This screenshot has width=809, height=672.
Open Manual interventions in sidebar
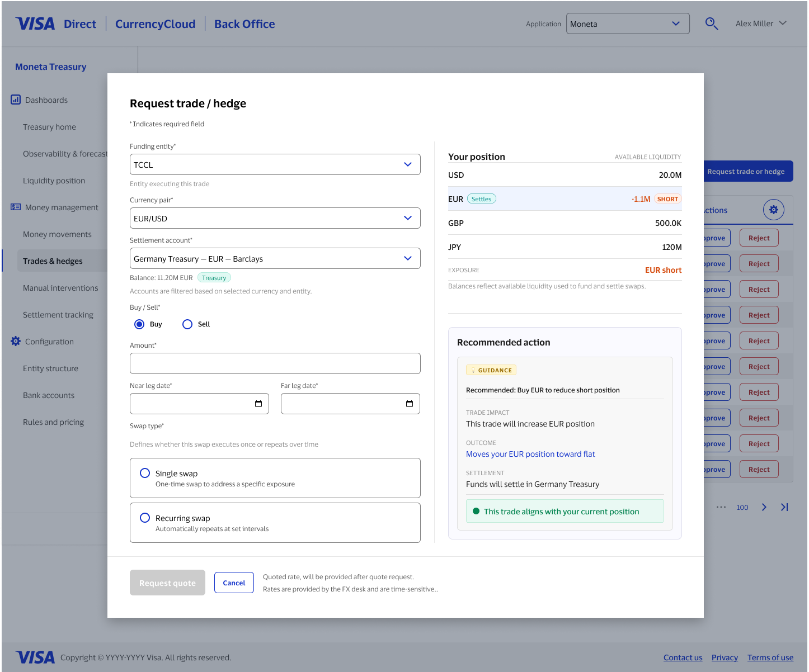click(60, 288)
